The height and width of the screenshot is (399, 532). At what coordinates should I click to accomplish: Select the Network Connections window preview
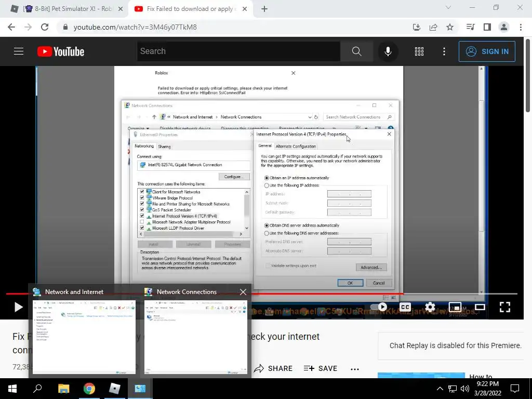click(x=196, y=330)
